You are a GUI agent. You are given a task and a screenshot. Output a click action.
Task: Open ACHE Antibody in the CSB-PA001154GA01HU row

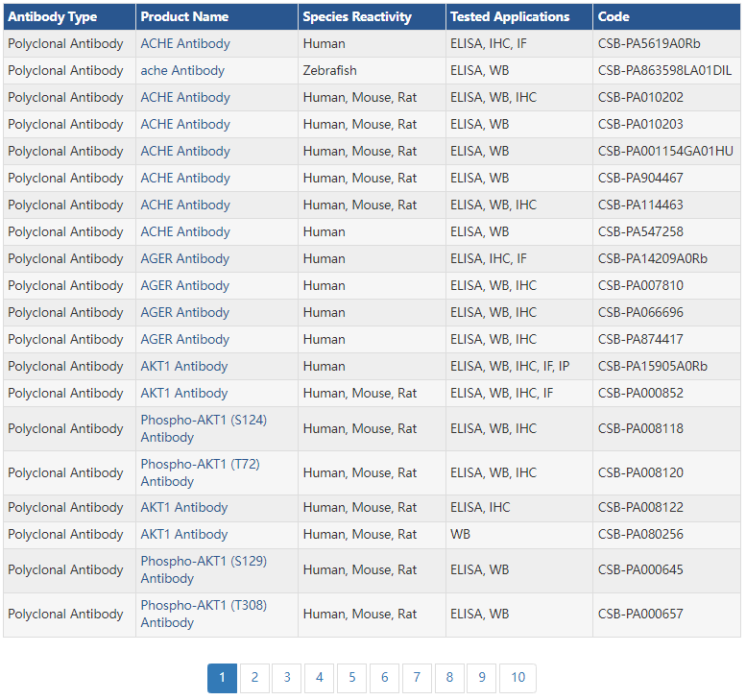click(x=185, y=152)
